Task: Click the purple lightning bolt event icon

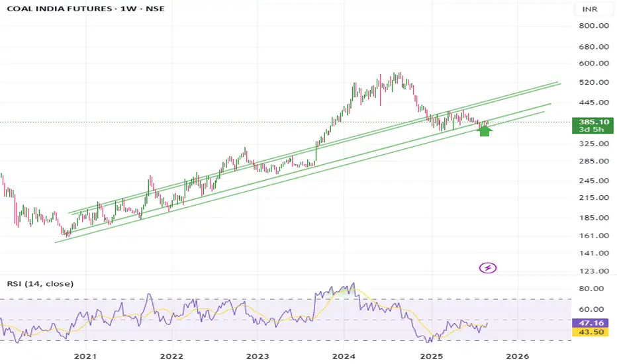Action: (487, 268)
